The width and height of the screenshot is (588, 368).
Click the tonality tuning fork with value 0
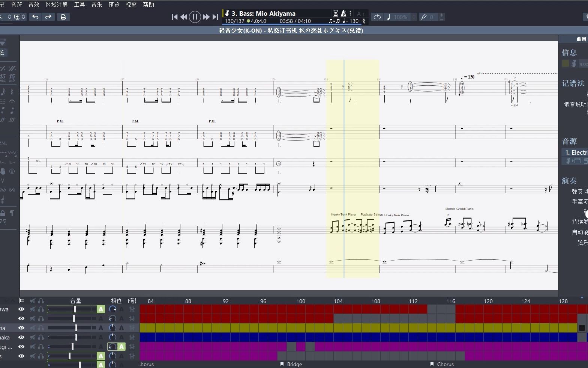(428, 17)
